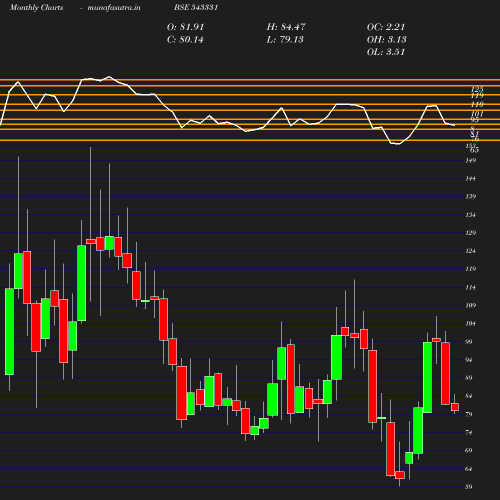Click the 89 price axis label
This screenshot has height=500, width=500.
[469, 378]
